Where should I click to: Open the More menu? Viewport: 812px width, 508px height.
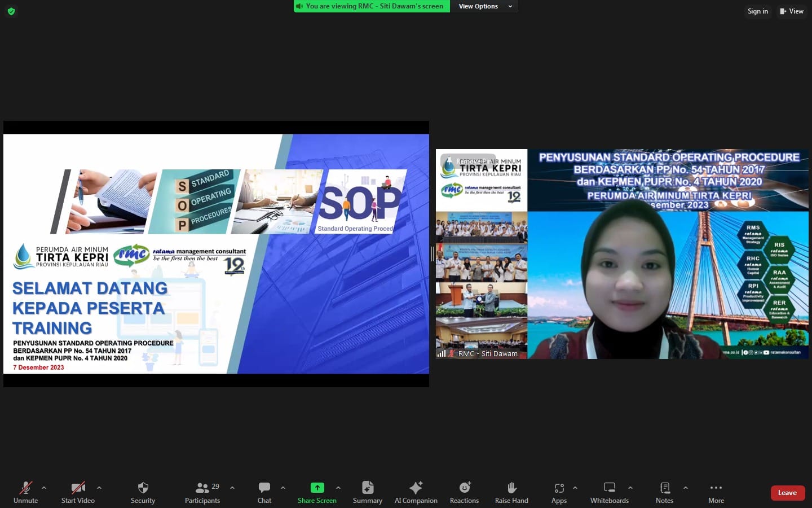tap(716, 492)
